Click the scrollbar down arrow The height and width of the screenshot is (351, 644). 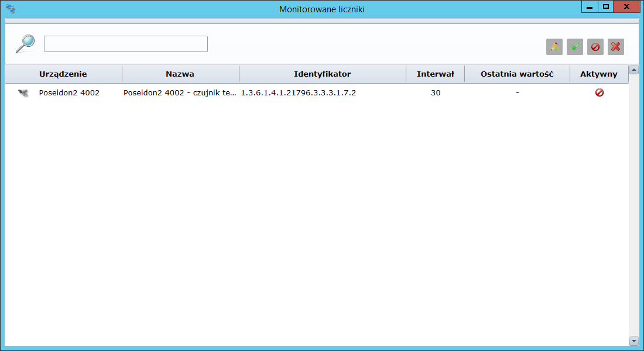633,340
